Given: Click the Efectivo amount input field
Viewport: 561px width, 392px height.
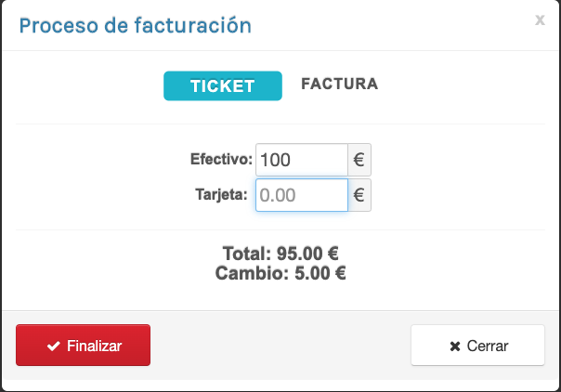Looking at the screenshot, I should pos(301,160).
